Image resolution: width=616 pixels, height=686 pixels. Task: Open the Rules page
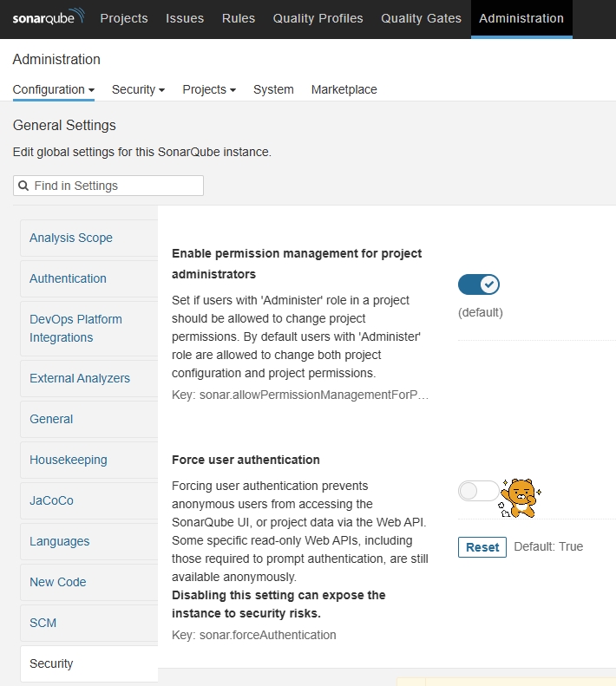[239, 18]
